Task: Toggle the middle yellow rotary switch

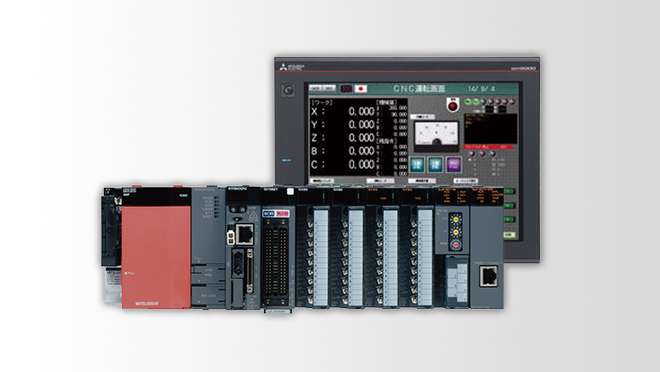Action: tap(455, 232)
